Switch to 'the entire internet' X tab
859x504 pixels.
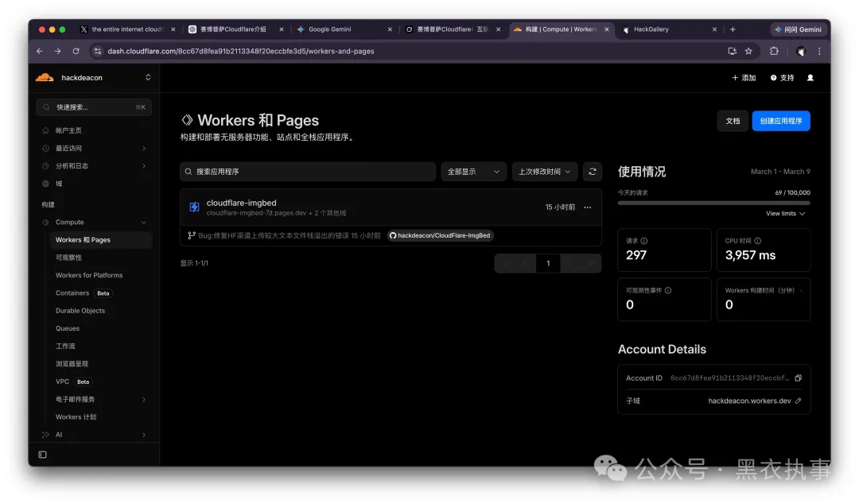127,29
